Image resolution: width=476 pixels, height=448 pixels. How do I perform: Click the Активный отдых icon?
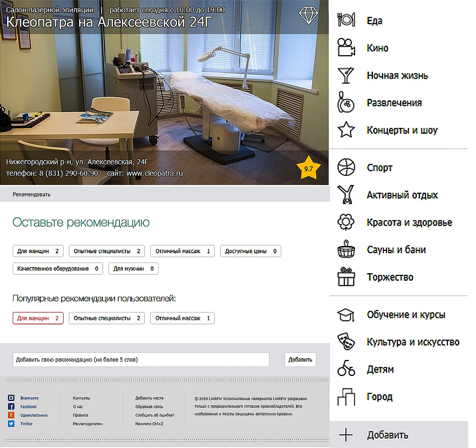point(346,194)
